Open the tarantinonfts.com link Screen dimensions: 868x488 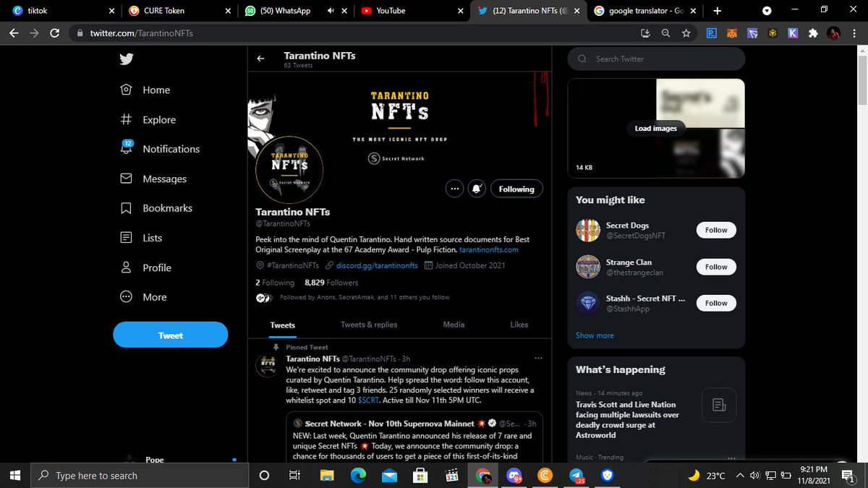point(489,250)
